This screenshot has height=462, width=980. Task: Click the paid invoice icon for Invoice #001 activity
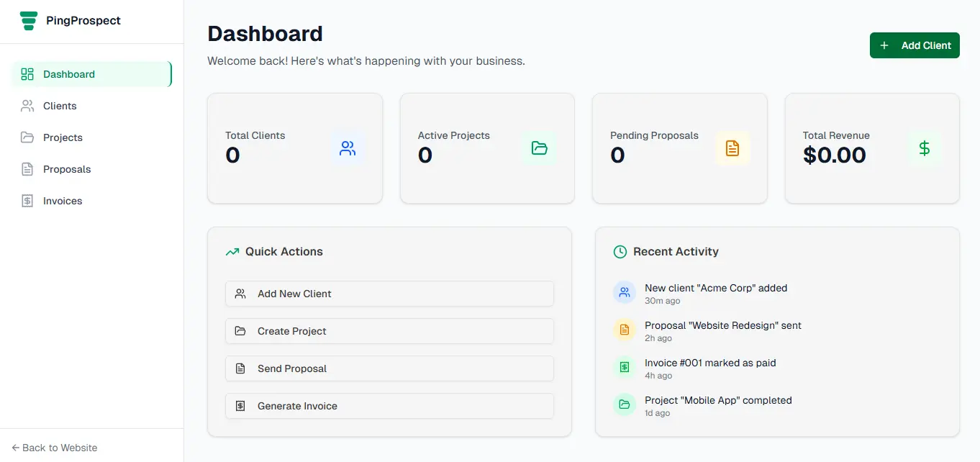[624, 367]
